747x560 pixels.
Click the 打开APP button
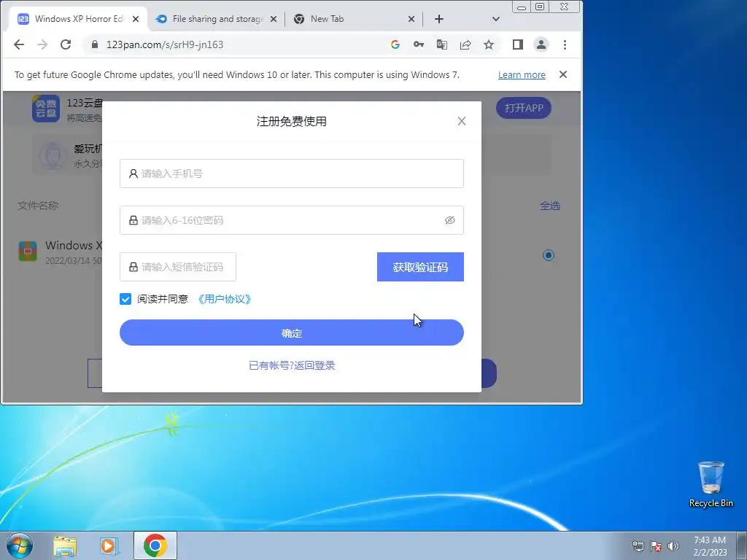pyautogui.click(x=524, y=108)
